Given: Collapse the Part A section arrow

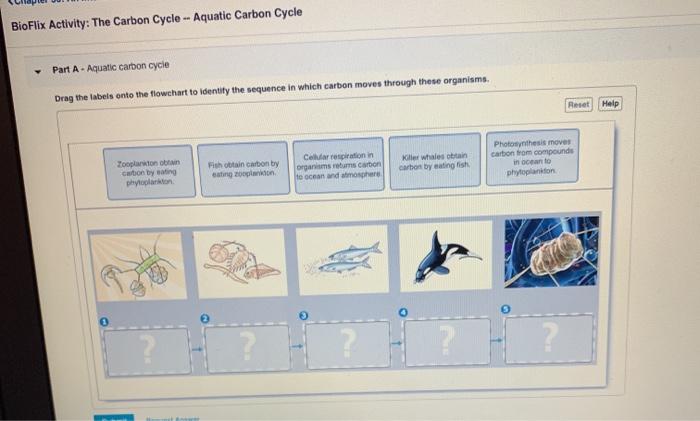Looking at the screenshot, I should click(38, 71).
